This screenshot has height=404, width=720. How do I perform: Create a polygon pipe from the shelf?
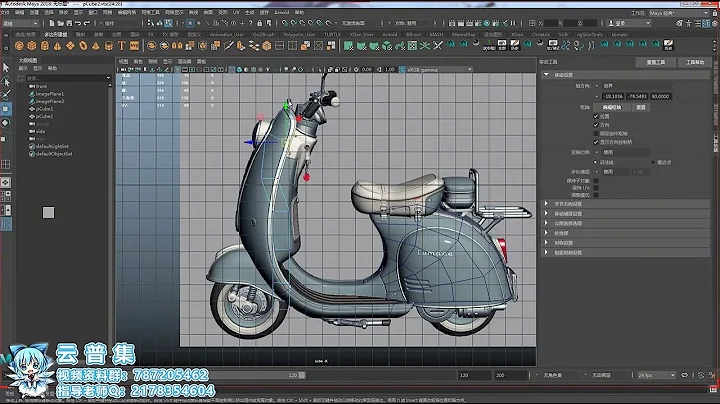click(x=109, y=46)
